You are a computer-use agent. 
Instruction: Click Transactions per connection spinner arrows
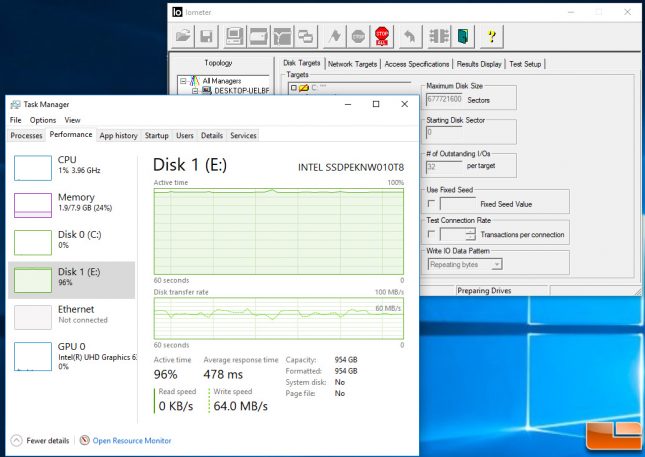471,234
